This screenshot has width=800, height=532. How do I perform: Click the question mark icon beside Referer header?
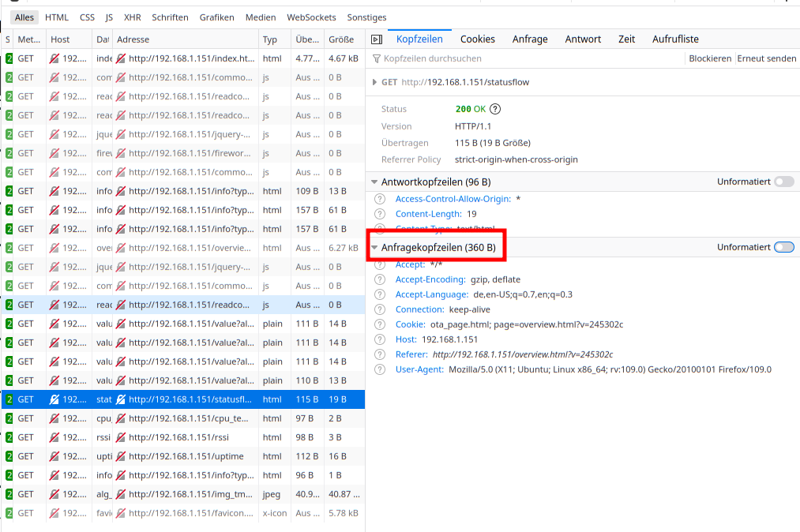[x=380, y=354]
